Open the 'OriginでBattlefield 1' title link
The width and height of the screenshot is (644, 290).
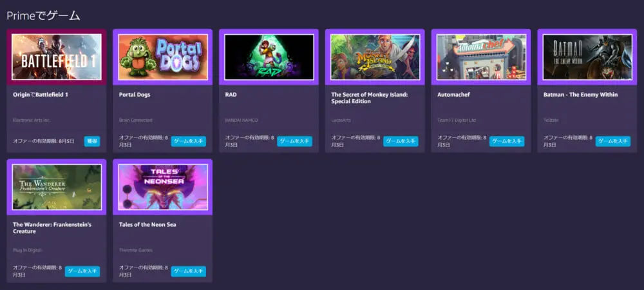point(41,95)
